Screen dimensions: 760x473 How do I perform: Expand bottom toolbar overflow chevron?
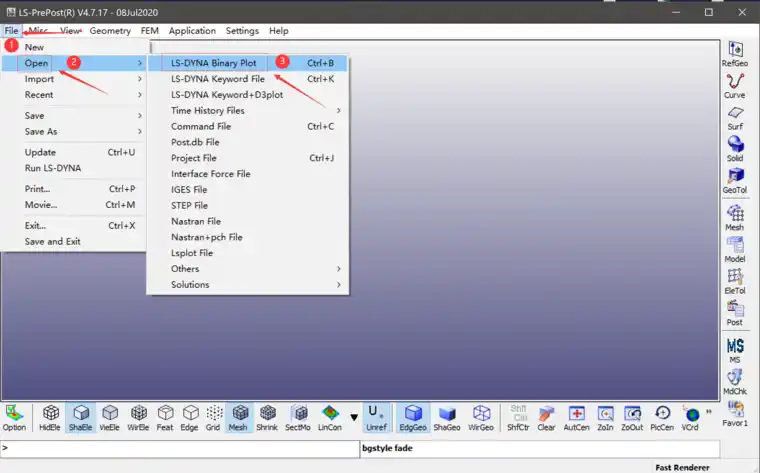click(709, 412)
